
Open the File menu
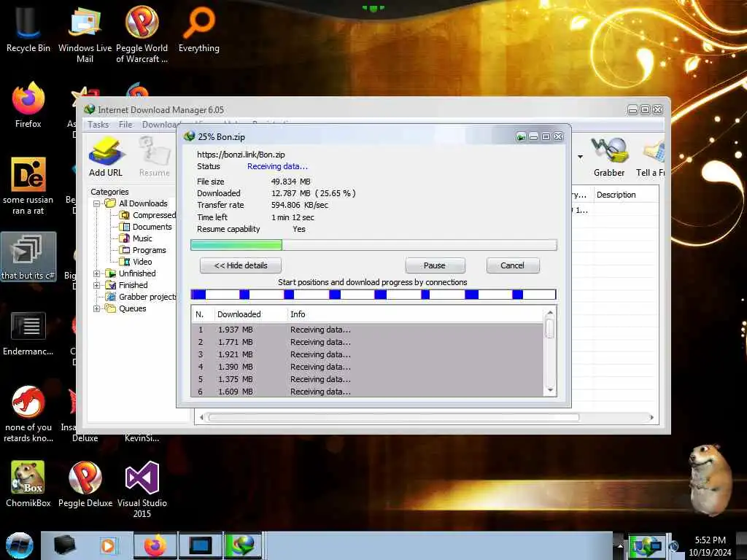point(125,124)
